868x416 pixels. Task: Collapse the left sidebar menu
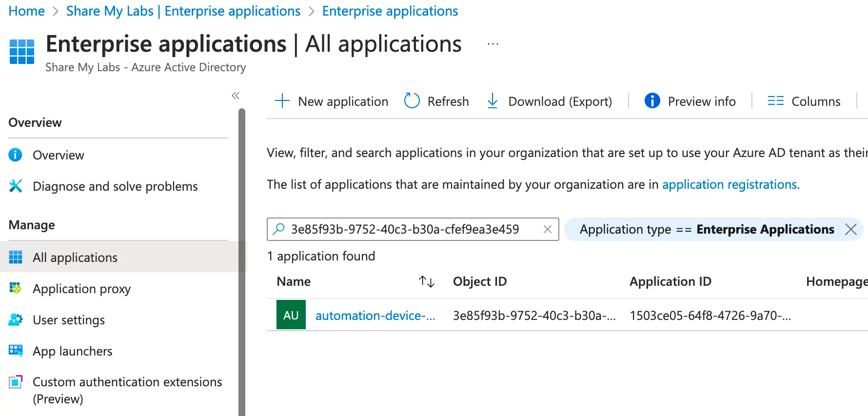(236, 96)
